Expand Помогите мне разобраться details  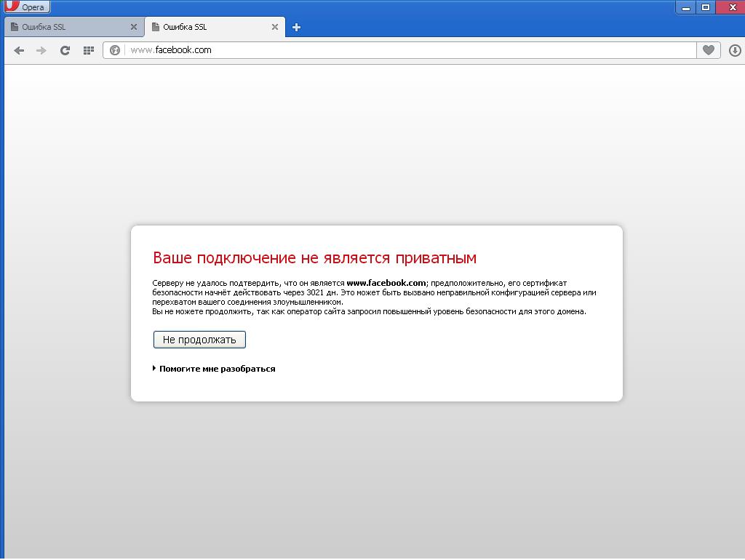pyautogui.click(x=214, y=369)
